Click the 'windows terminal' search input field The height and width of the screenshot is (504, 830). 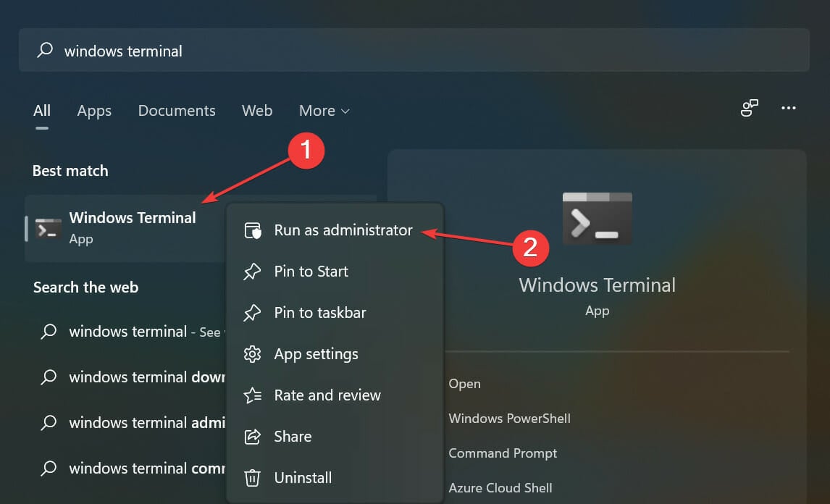coord(414,50)
